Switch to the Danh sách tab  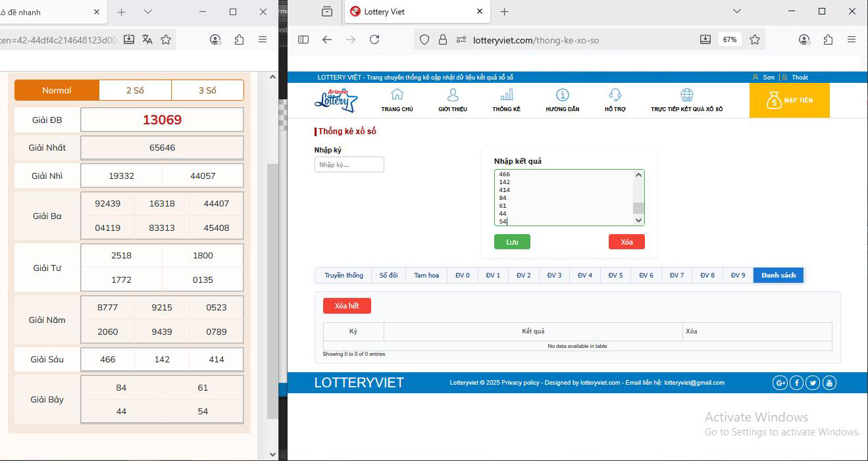779,275
